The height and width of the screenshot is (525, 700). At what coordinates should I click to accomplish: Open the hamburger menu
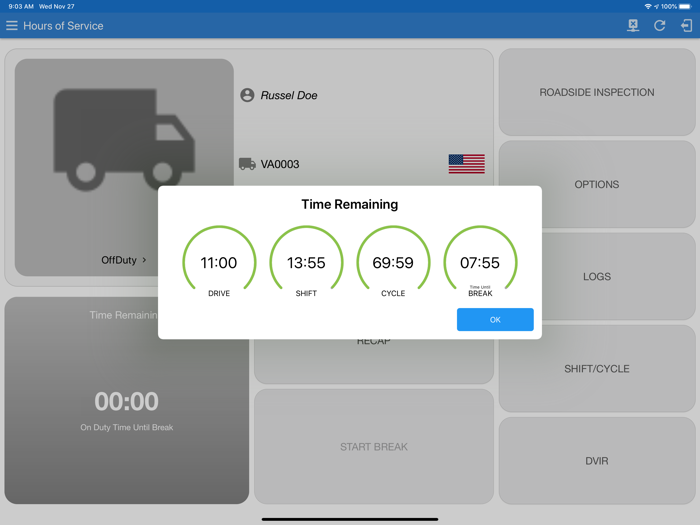click(x=12, y=26)
